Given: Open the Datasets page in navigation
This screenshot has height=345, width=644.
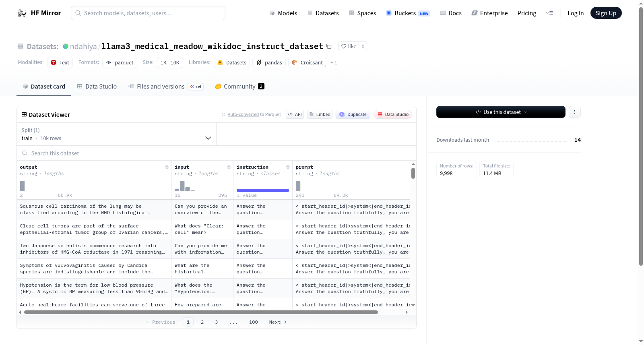Looking at the screenshot, I should click(323, 13).
